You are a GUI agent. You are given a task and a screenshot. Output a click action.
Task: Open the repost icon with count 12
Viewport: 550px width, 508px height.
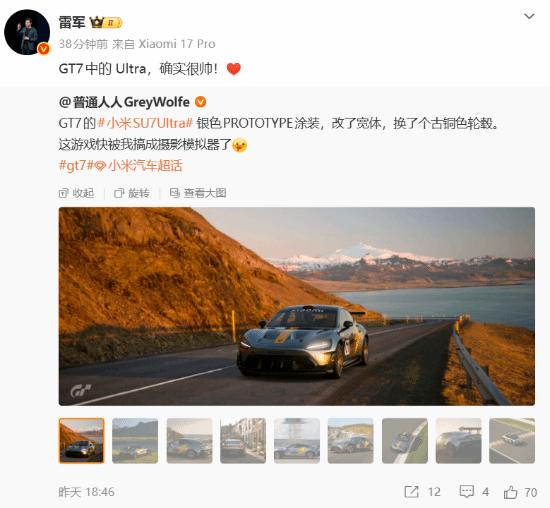pos(422,492)
